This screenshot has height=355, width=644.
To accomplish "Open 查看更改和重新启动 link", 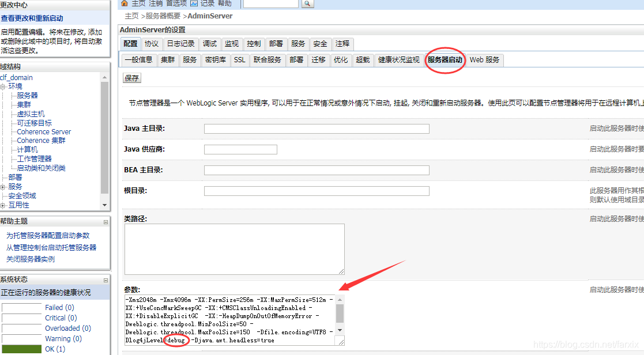I will pos(32,18).
